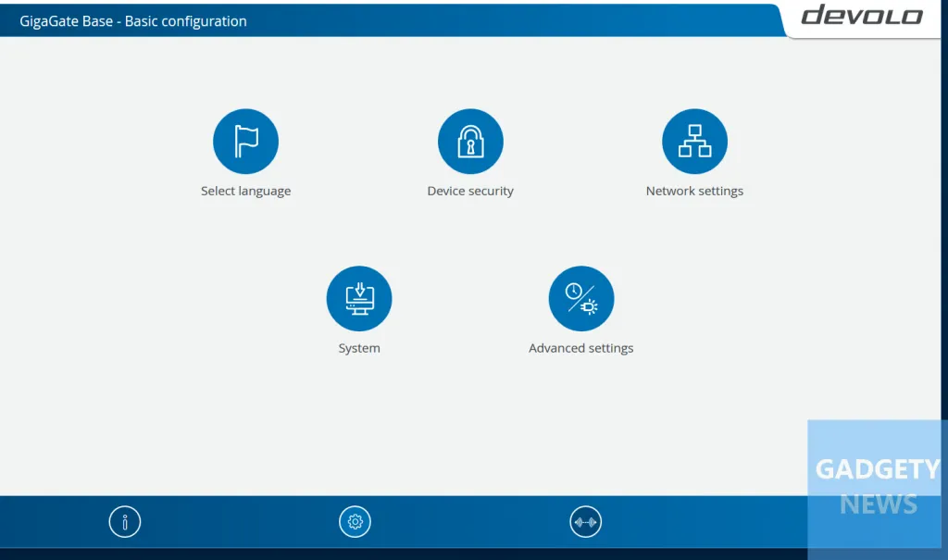
Task: Click the gear configuration icon in bottom bar
Action: click(355, 522)
